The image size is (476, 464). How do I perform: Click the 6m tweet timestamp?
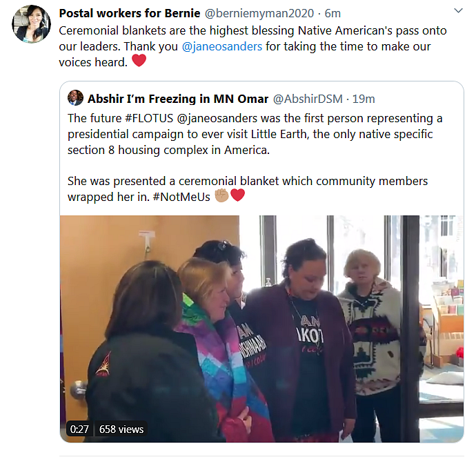[333, 13]
